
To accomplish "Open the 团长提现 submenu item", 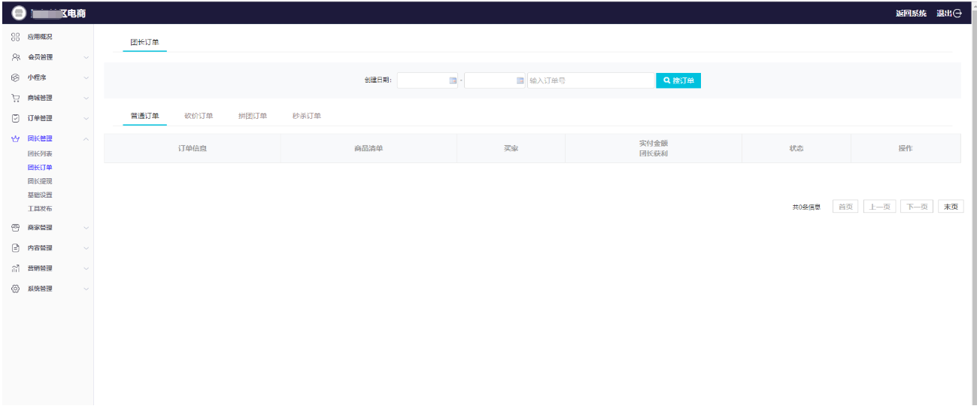I will [40, 181].
